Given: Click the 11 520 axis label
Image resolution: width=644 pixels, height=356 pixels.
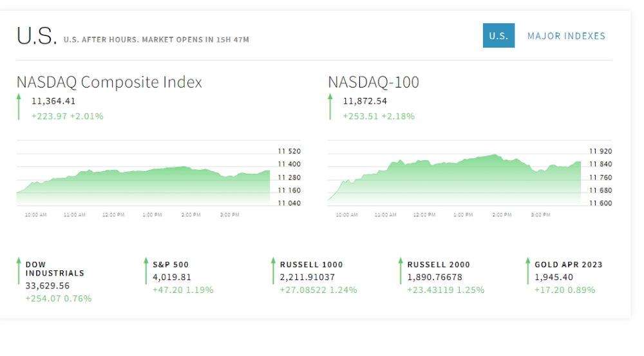Looking at the screenshot, I should [x=289, y=151].
